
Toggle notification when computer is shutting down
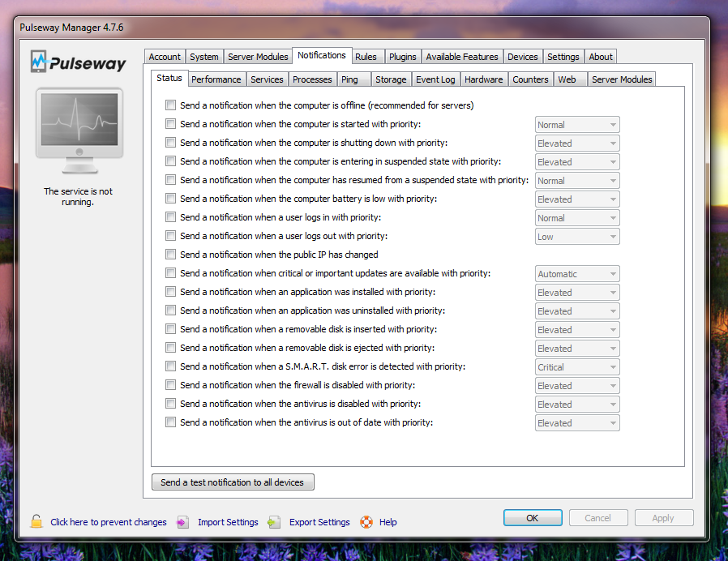[x=171, y=142]
